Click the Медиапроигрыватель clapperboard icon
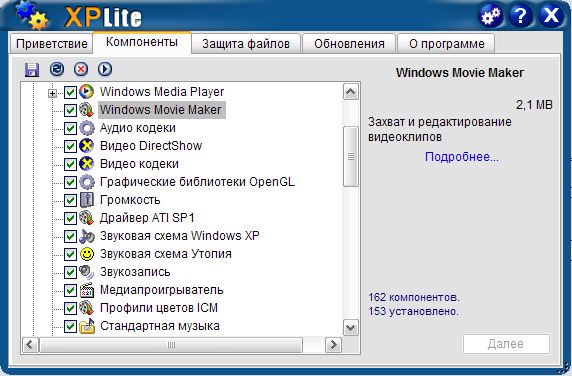The image size is (572, 376). click(87, 290)
